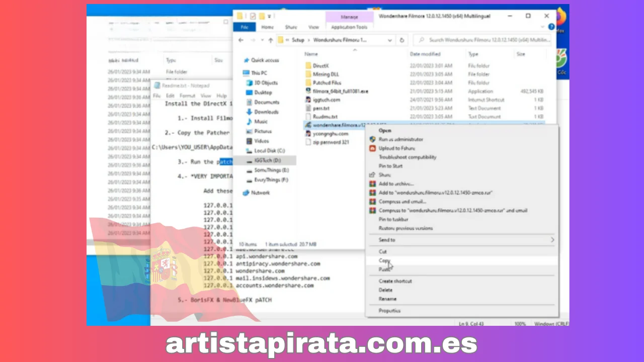Click the Setup segment in the address bar

coord(298,40)
